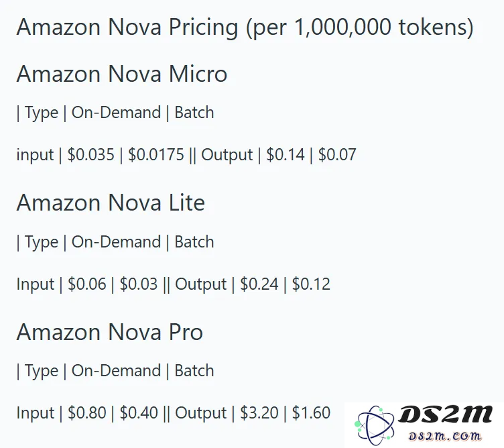Screen dimensions: 504x448
Task: Click the DS2M atom logo icon
Action: (374, 425)
